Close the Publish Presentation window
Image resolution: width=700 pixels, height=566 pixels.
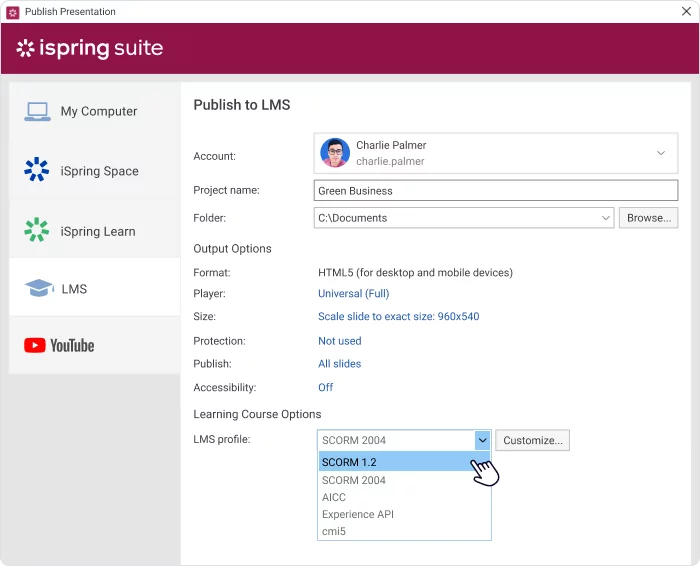click(686, 11)
